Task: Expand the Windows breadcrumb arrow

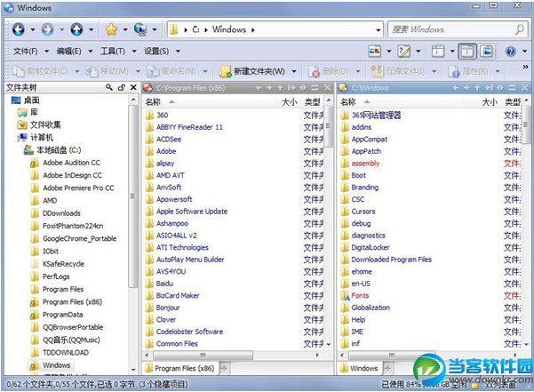Action: 253,30
